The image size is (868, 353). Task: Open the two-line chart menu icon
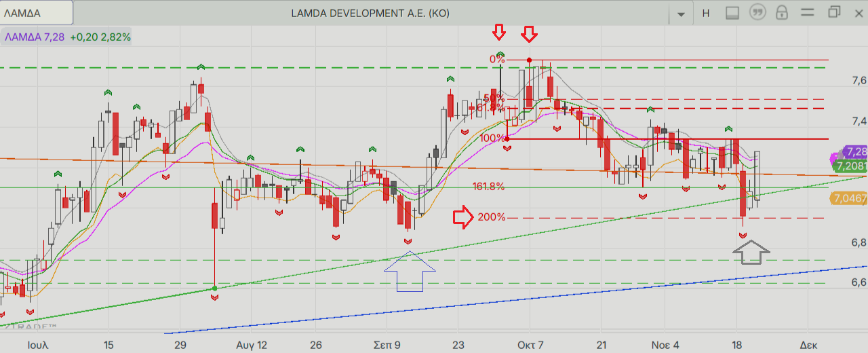pyautogui.click(x=808, y=13)
